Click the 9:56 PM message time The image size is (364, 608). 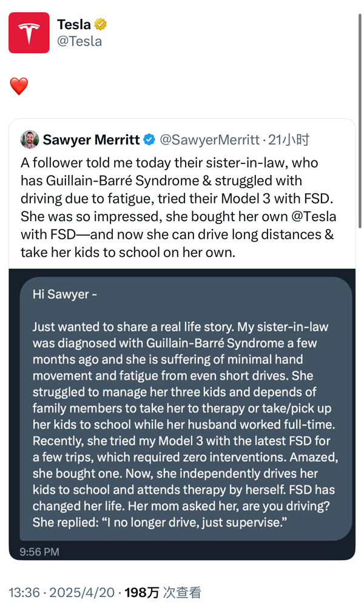39,552
